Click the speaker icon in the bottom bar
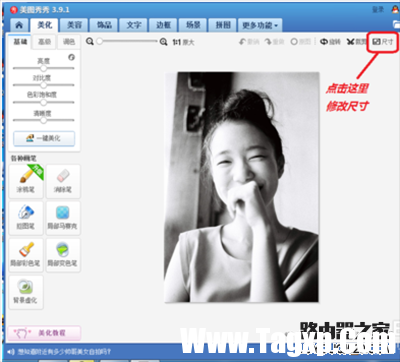 pyautogui.click(x=11, y=352)
